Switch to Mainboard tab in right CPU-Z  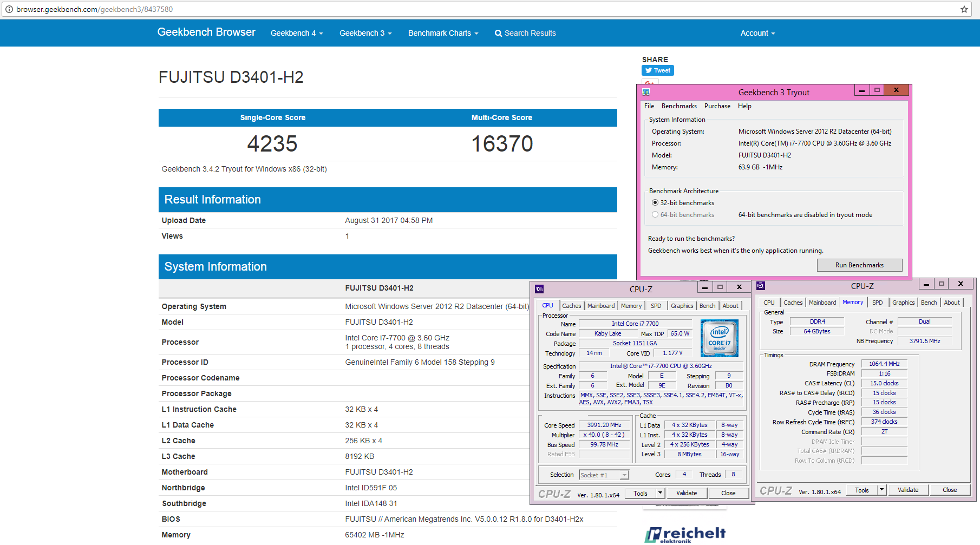click(x=822, y=303)
